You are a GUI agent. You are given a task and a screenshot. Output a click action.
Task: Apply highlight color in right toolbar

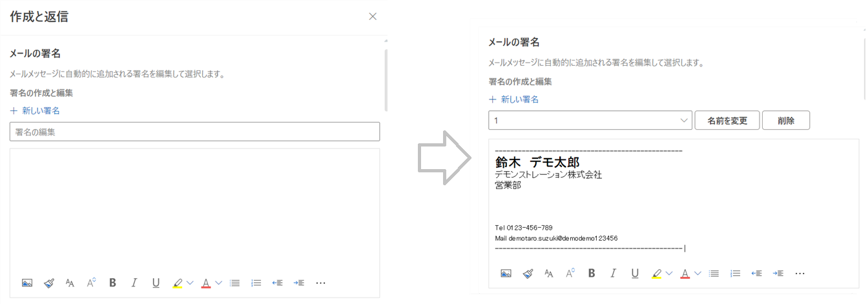(x=657, y=273)
